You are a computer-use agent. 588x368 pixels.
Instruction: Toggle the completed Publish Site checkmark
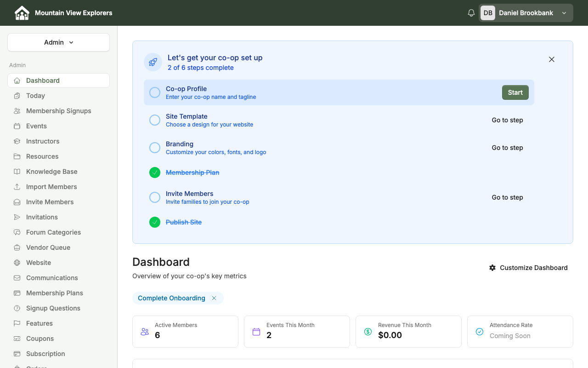click(155, 222)
